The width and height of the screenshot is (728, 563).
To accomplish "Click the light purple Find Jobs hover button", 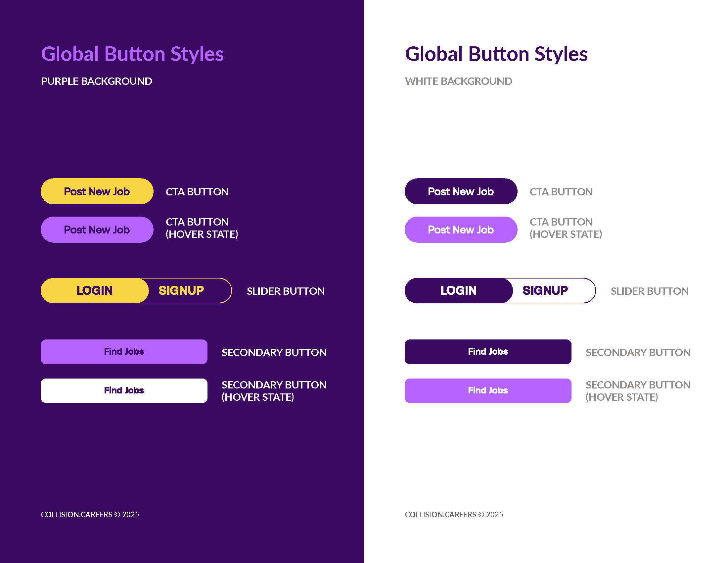I will click(488, 390).
